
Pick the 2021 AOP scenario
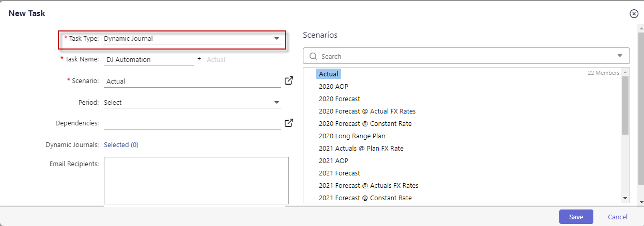pos(333,160)
